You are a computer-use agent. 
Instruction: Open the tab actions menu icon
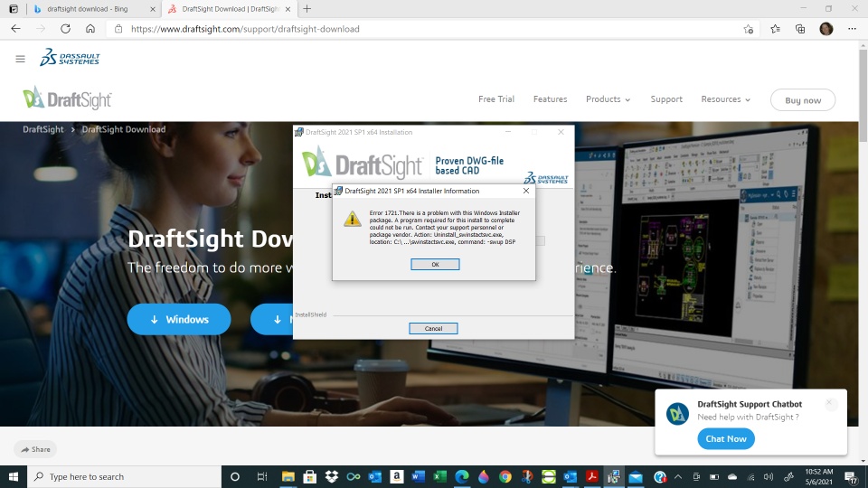click(14, 9)
